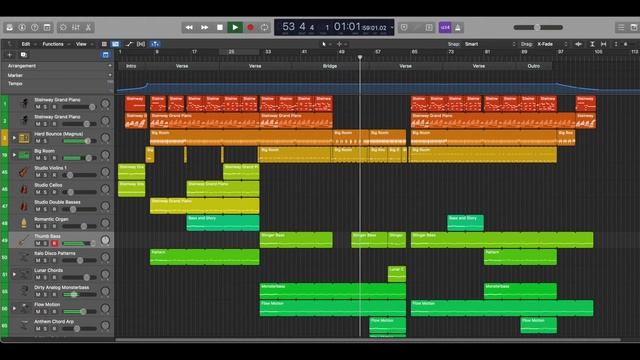Toggle the purple Count-in 1234 button
Image resolution: width=640 pixels, height=360 pixels.
445,27
